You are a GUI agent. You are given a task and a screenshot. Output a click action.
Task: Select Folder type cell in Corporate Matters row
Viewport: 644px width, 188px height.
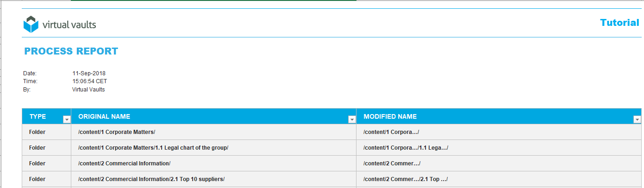point(37,132)
